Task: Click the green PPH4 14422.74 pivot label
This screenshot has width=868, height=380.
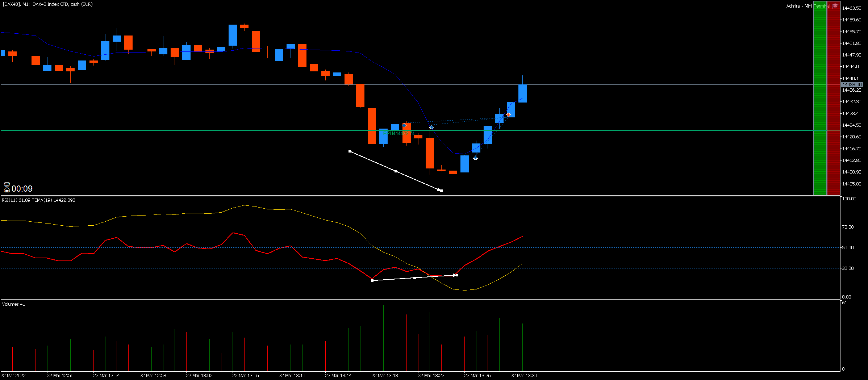Action: click(399, 133)
